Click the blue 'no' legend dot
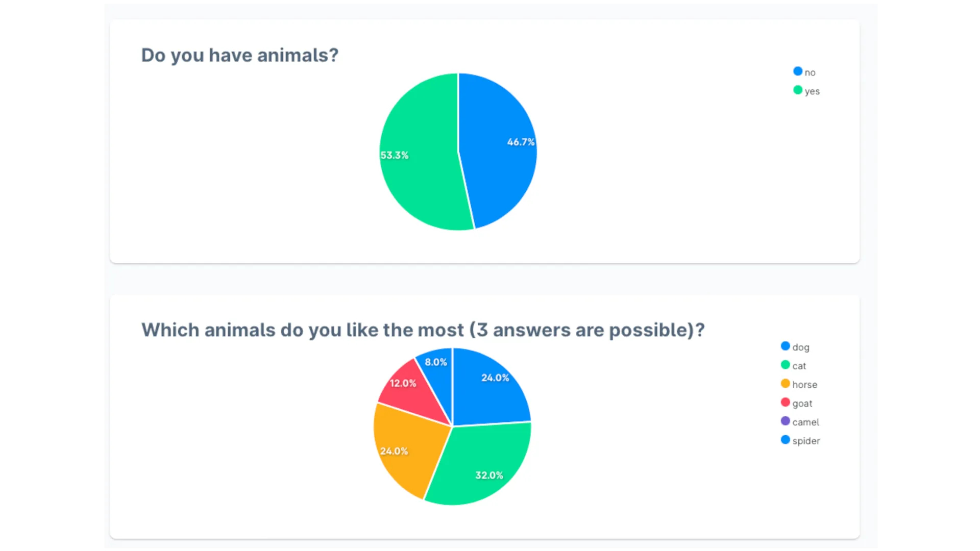980x551 pixels. coord(798,71)
